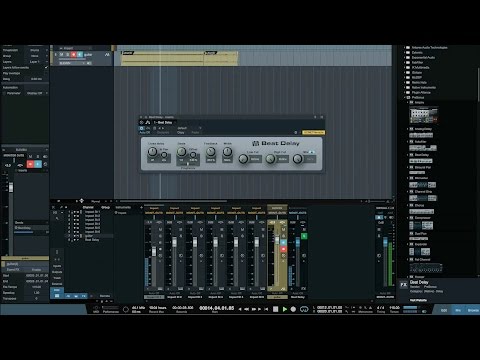
Task: Select Binaural Pan effect in browser
Action: tap(423, 167)
